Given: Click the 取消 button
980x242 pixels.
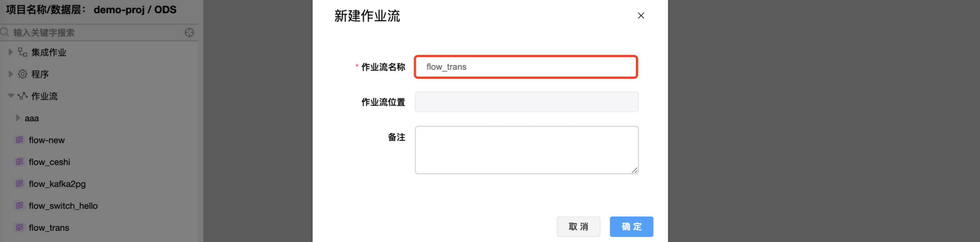Looking at the screenshot, I should tap(578, 227).
